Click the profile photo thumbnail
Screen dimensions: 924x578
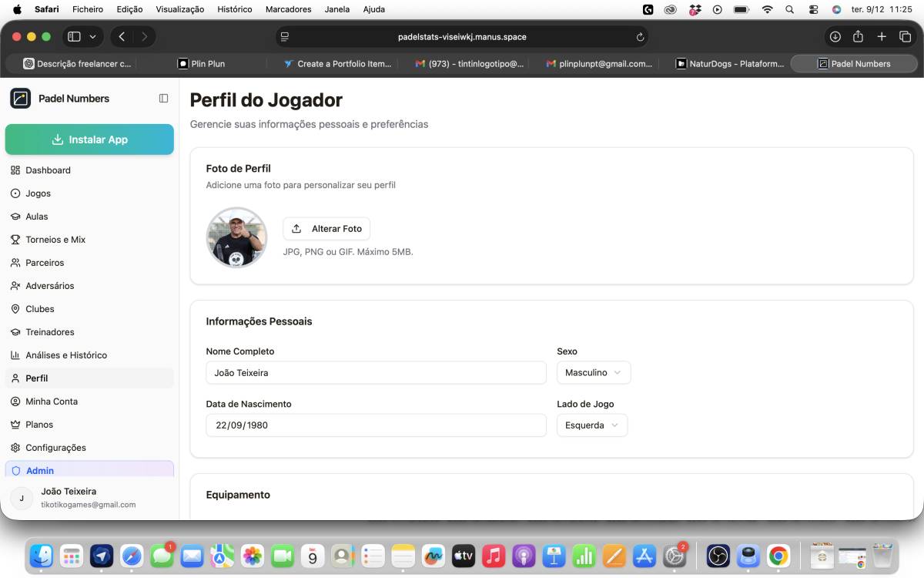click(236, 237)
